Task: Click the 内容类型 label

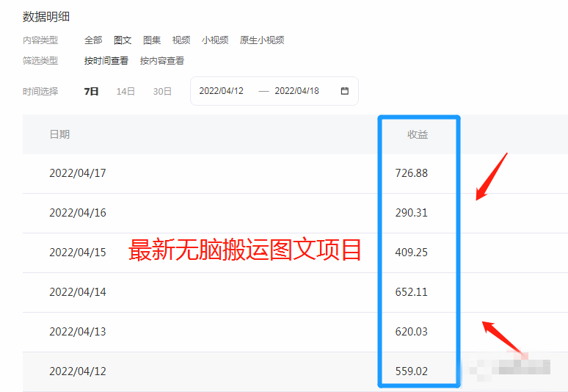Action: pyautogui.click(x=40, y=40)
